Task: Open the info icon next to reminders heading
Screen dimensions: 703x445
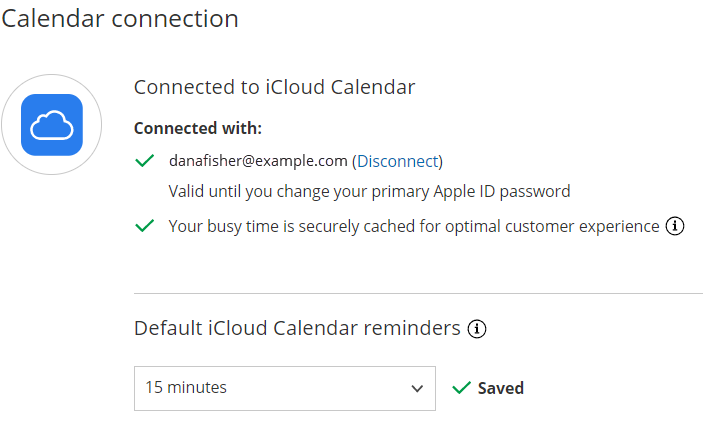Action: pyautogui.click(x=477, y=328)
